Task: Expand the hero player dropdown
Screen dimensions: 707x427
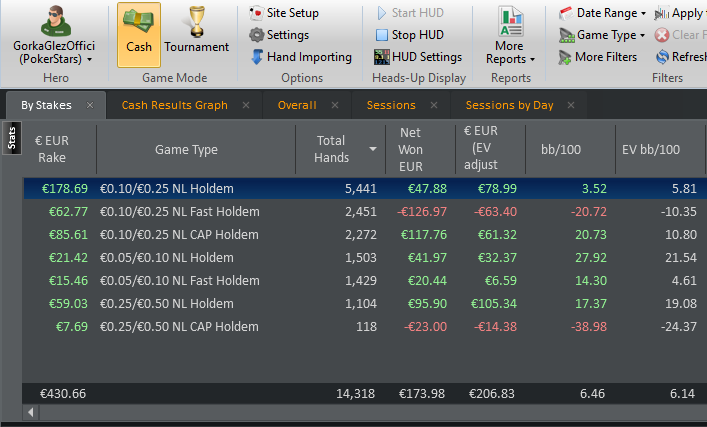Action: [89, 60]
